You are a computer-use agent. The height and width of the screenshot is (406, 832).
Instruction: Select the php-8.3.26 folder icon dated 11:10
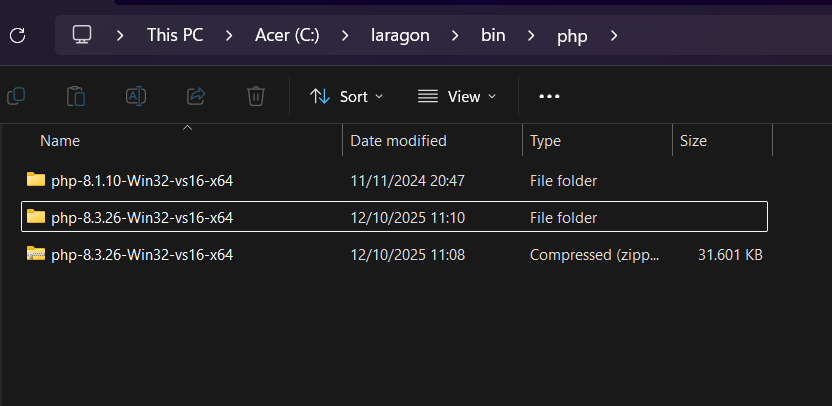pyautogui.click(x=36, y=217)
